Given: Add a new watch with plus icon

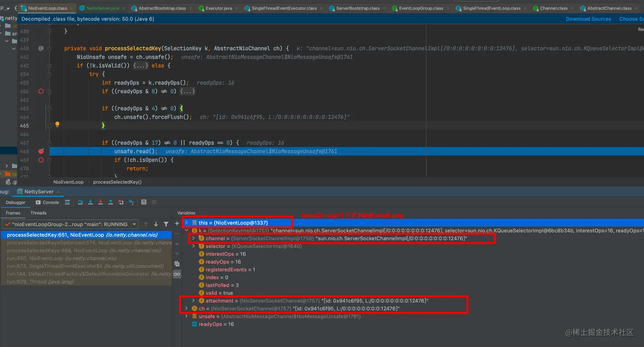Looking at the screenshot, I should (177, 224).
